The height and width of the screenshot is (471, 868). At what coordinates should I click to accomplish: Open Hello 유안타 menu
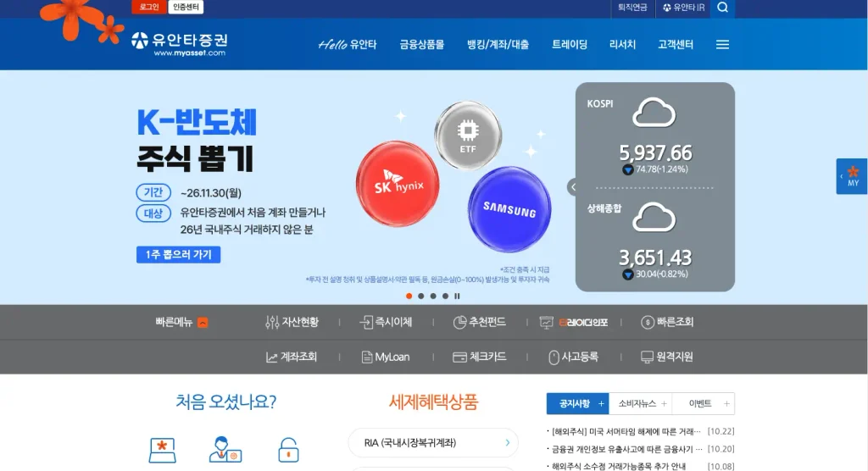point(347,45)
